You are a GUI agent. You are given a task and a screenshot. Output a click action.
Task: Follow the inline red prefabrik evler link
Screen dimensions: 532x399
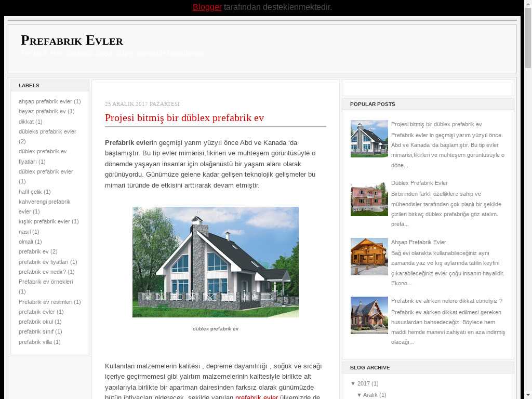(257, 397)
